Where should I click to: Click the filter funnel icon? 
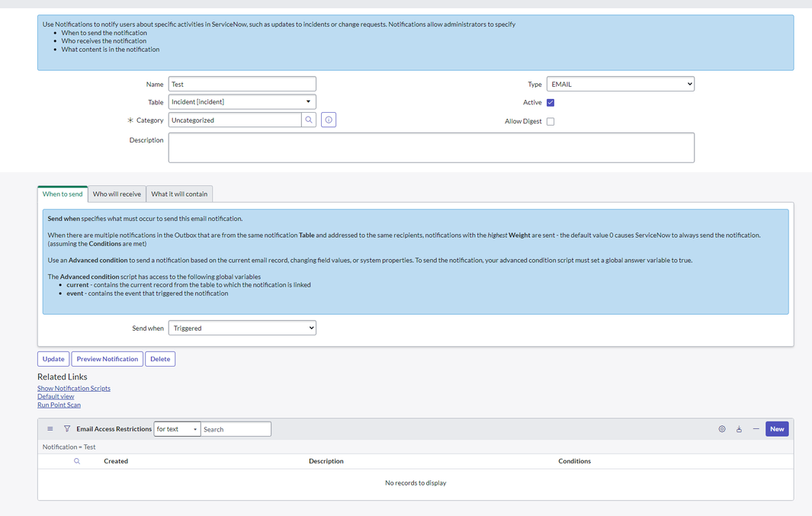pos(67,429)
